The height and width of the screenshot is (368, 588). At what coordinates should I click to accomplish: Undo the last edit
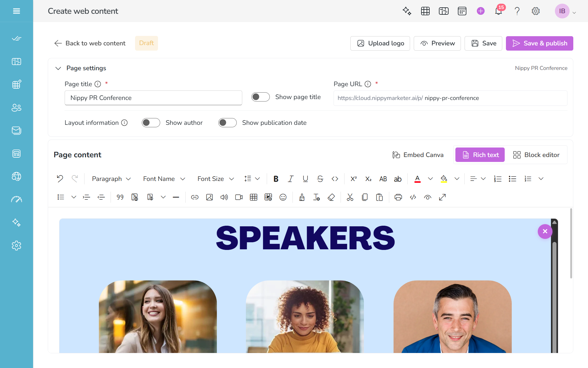[60, 179]
